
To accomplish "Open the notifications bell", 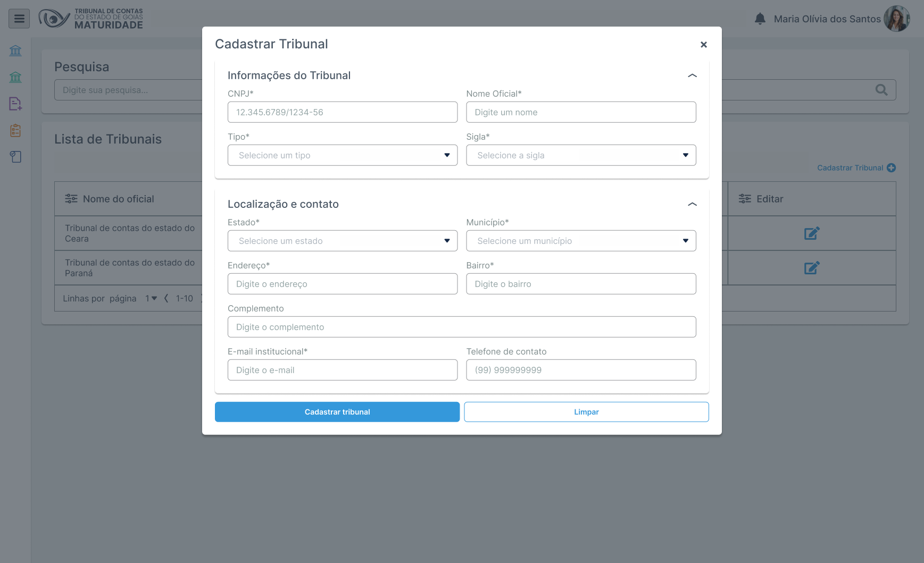I will pyautogui.click(x=760, y=19).
